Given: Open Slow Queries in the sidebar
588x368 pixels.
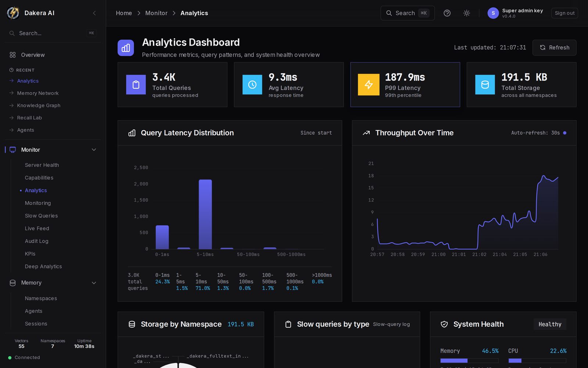Looking at the screenshot, I should 41,216.
